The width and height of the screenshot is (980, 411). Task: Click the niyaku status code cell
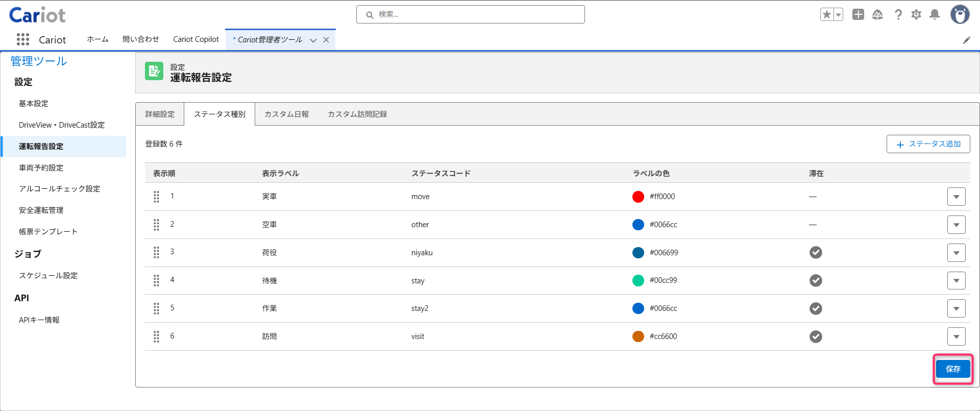[x=422, y=253]
